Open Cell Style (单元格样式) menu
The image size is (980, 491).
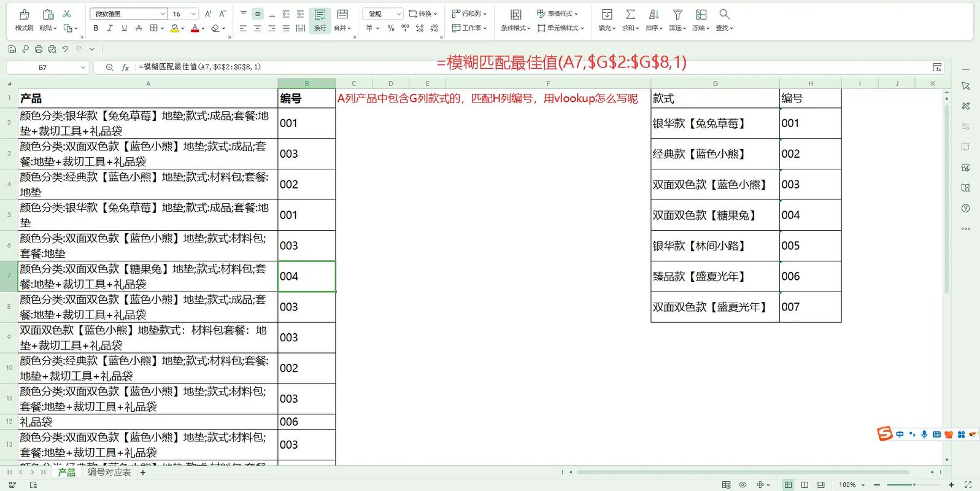(561, 28)
